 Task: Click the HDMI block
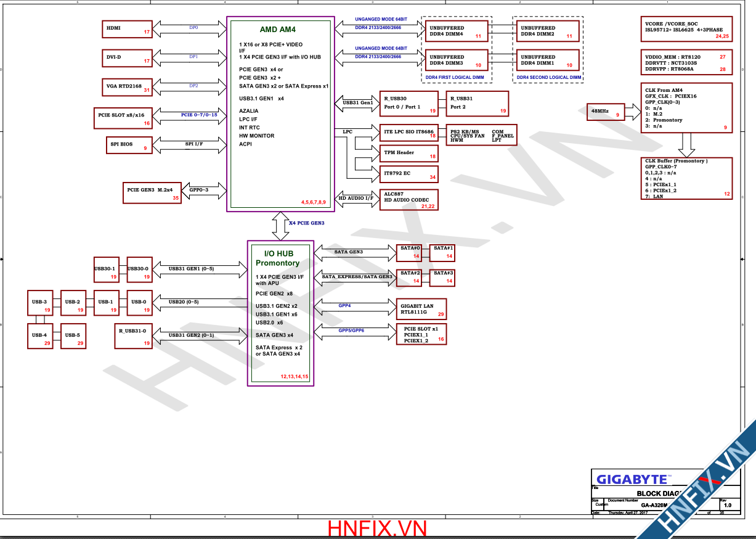pyautogui.click(x=127, y=28)
